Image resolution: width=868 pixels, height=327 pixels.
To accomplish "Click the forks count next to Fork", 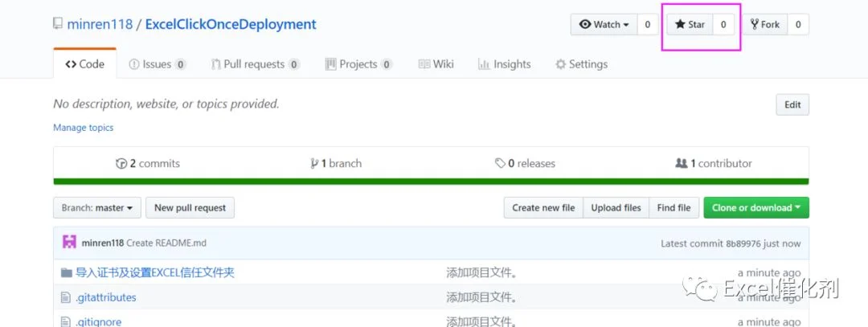I will pyautogui.click(x=798, y=24).
